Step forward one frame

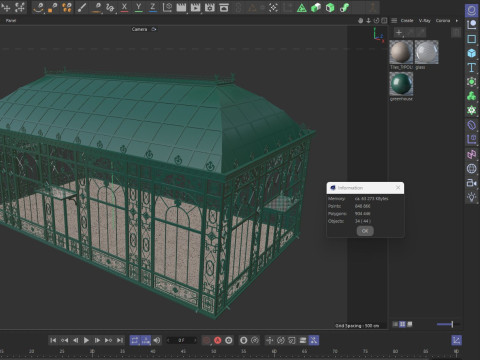coord(97,340)
